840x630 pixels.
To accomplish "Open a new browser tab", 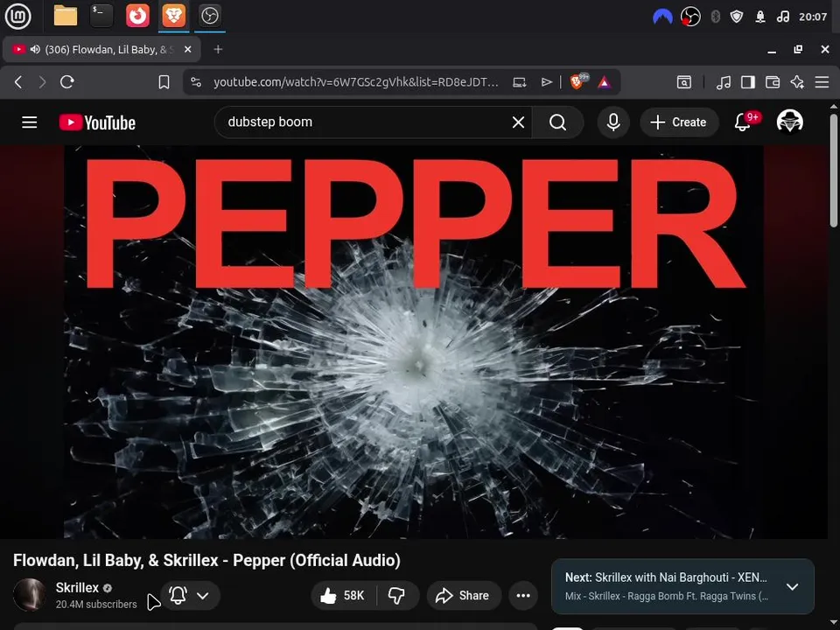I will pyautogui.click(x=218, y=49).
